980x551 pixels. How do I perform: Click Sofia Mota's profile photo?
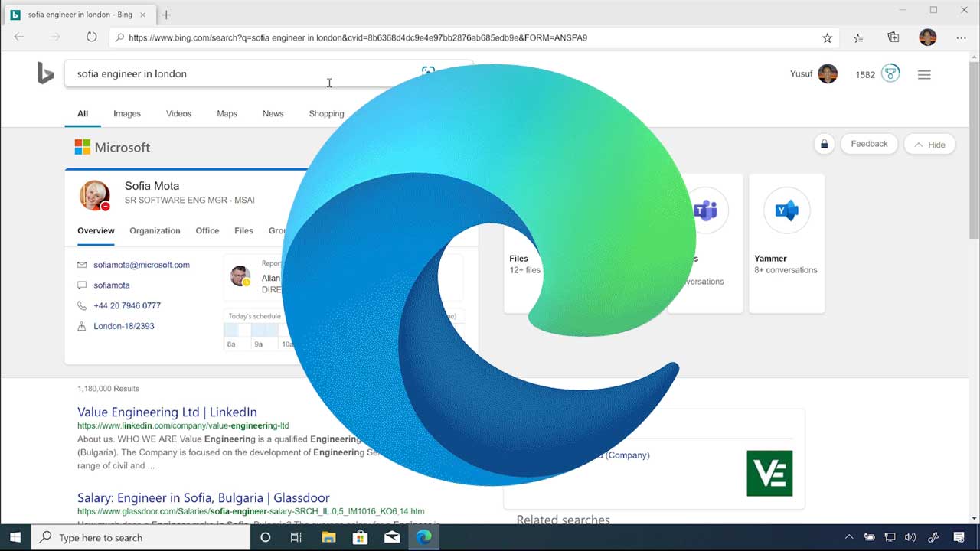coord(95,195)
